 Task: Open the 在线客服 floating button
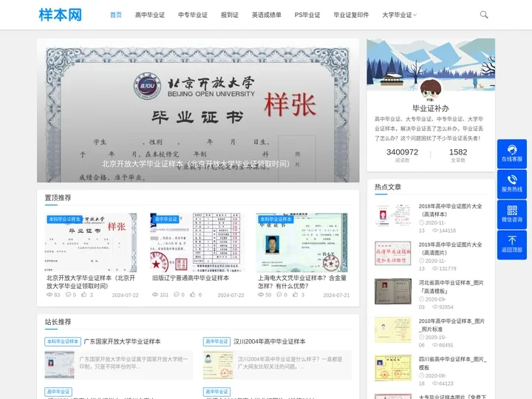pyautogui.click(x=512, y=154)
